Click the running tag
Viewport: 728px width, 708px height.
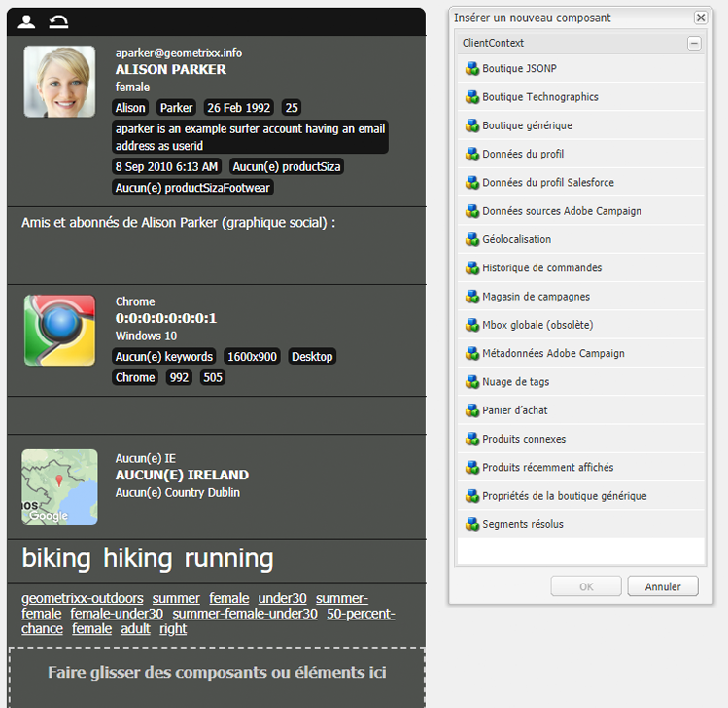(228, 558)
